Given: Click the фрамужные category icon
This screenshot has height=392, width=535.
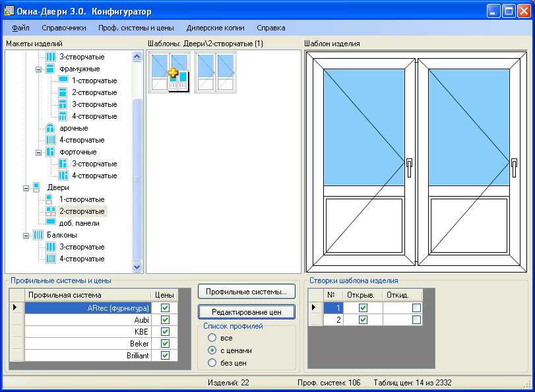Looking at the screenshot, I should coord(50,69).
